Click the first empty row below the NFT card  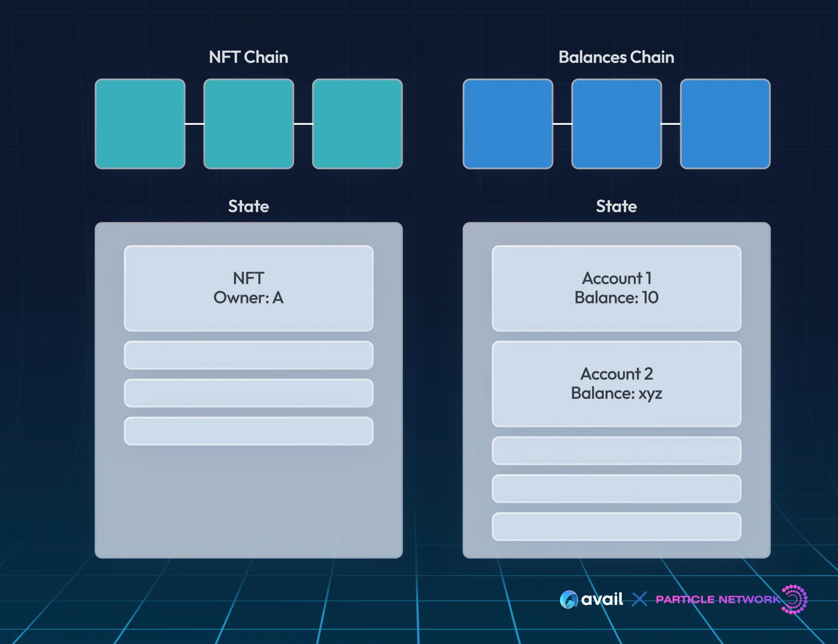point(248,355)
